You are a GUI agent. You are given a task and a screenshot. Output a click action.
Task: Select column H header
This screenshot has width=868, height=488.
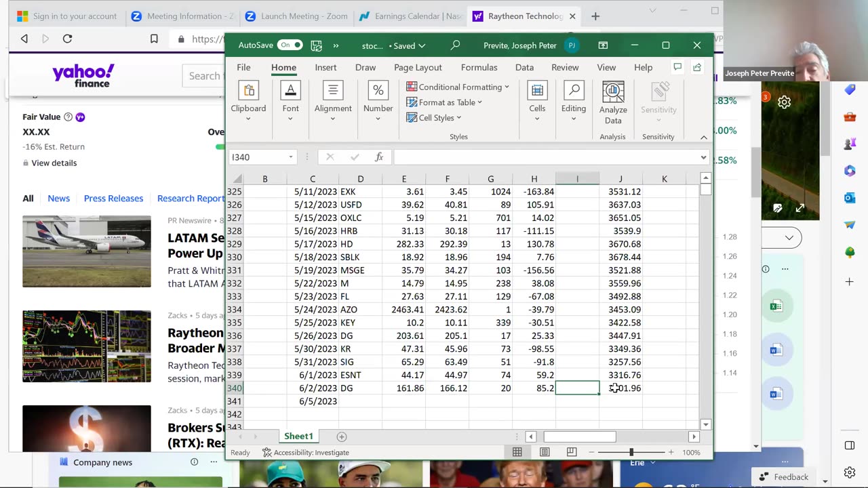click(534, 179)
